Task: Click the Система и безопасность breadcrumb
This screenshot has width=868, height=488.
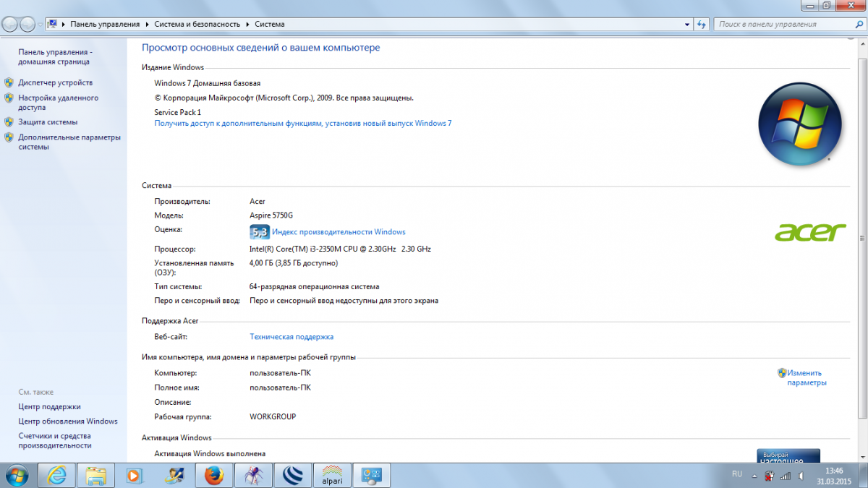Action: point(197,24)
